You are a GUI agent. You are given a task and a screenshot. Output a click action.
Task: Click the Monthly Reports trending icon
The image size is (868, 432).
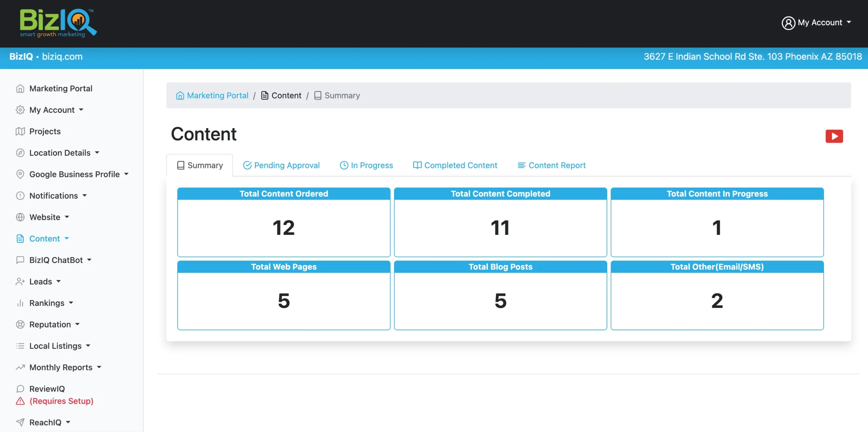(20, 367)
